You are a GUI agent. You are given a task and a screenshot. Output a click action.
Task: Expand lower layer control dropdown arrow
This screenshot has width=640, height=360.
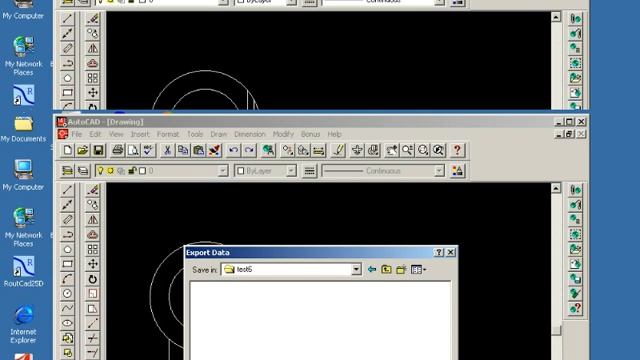(223, 171)
